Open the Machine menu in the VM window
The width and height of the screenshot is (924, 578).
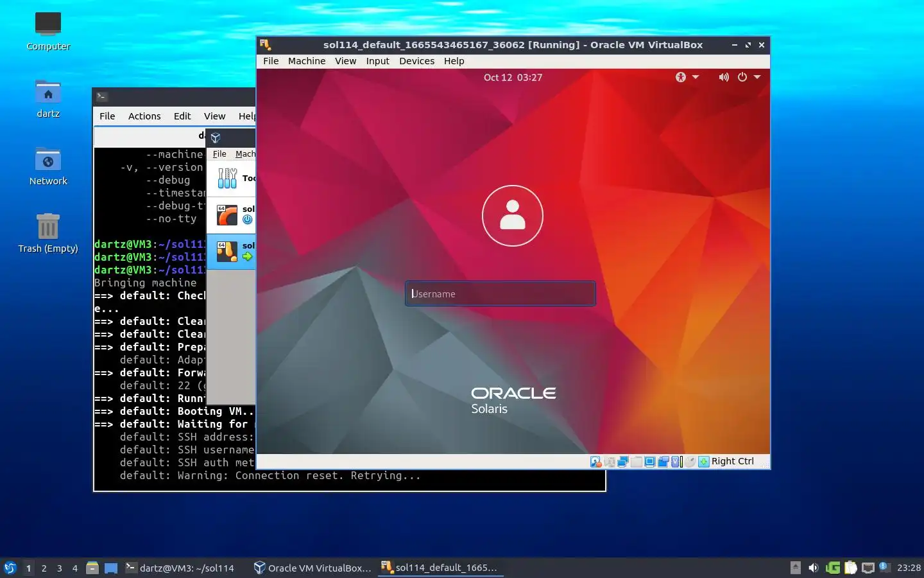(307, 61)
